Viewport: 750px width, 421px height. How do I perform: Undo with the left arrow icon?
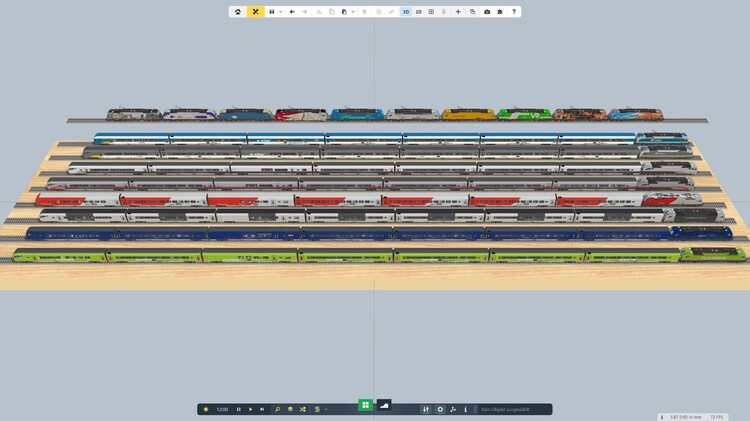pyautogui.click(x=292, y=11)
